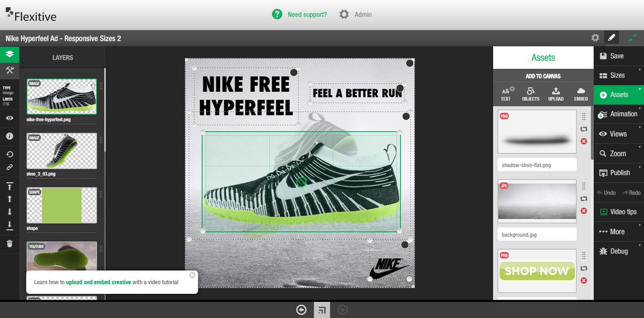
Task: Click NIKE FREE HYPERFEEL text on canvas
Action: click(x=246, y=95)
